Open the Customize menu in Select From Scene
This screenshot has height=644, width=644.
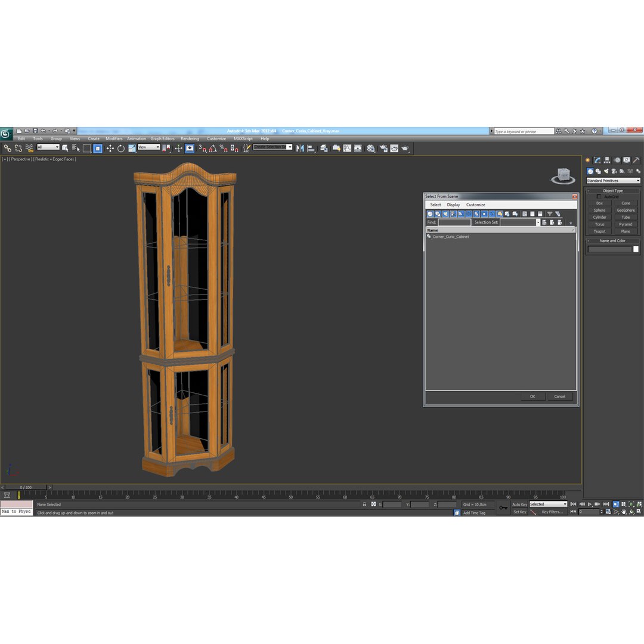[x=476, y=205]
